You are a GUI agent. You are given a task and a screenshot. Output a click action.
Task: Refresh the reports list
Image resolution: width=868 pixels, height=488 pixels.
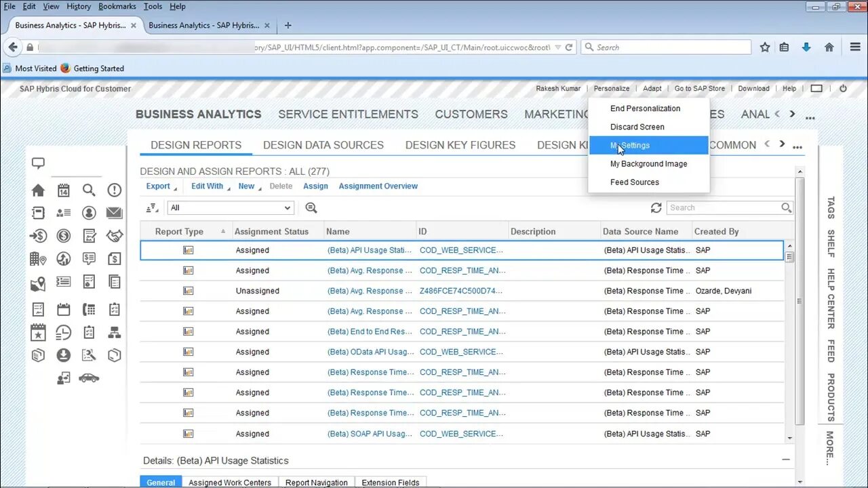coord(656,208)
